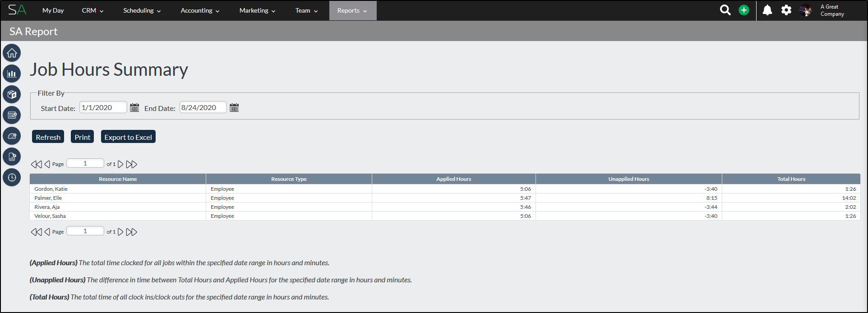Expand the Scheduling dropdown menu
The height and width of the screenshot is (313, 868).
point(142,10)
